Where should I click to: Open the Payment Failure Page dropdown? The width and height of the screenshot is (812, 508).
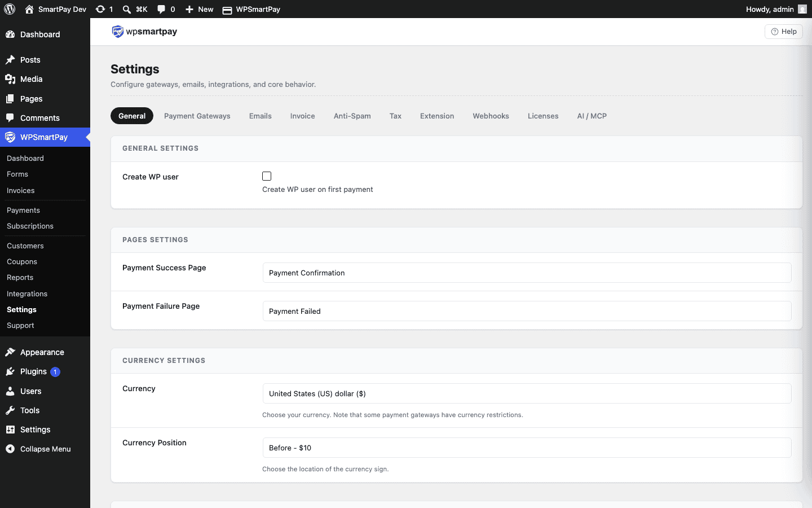click(x=527, y=311)
